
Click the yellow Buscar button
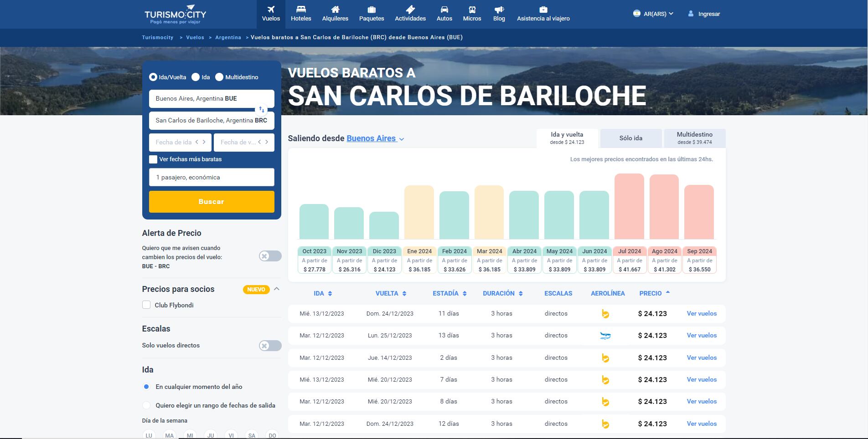(x=212, y=202)
